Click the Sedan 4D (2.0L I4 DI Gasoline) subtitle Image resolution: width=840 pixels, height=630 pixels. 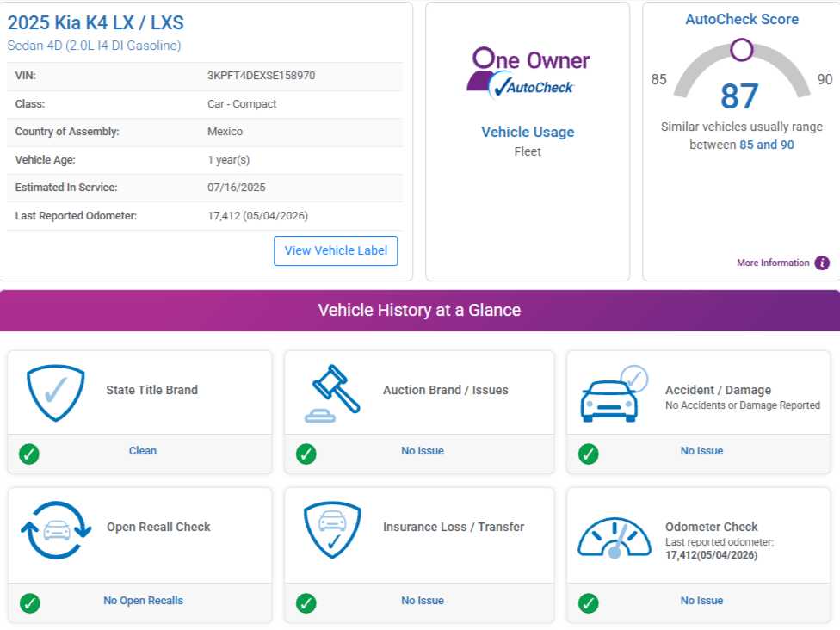94,46
